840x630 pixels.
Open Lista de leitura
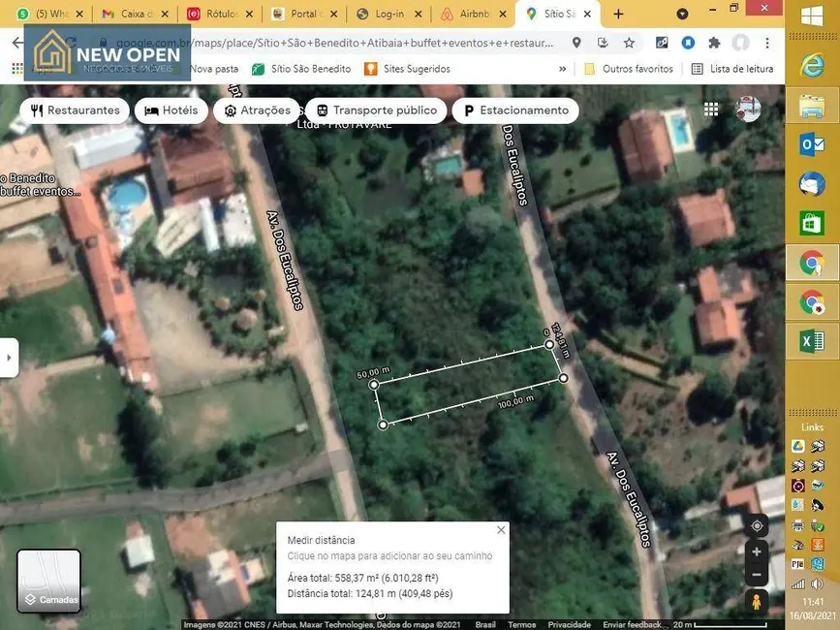(733, 69)
